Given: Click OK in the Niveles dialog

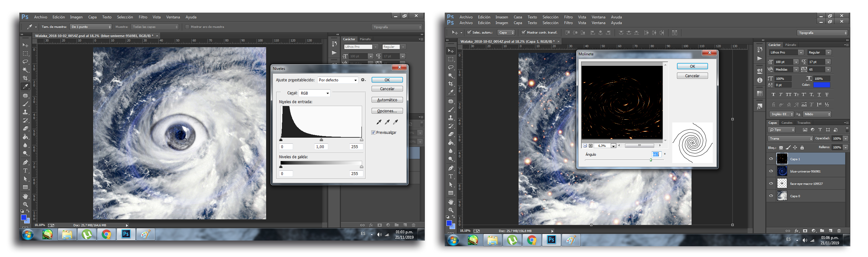Looking at the screenshot, I should pyautogui.click(x=387, y=80).
